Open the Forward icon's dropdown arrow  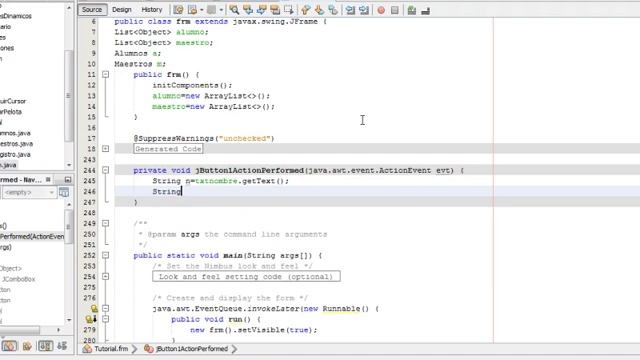pyautogui.click(x=221, y=10)
